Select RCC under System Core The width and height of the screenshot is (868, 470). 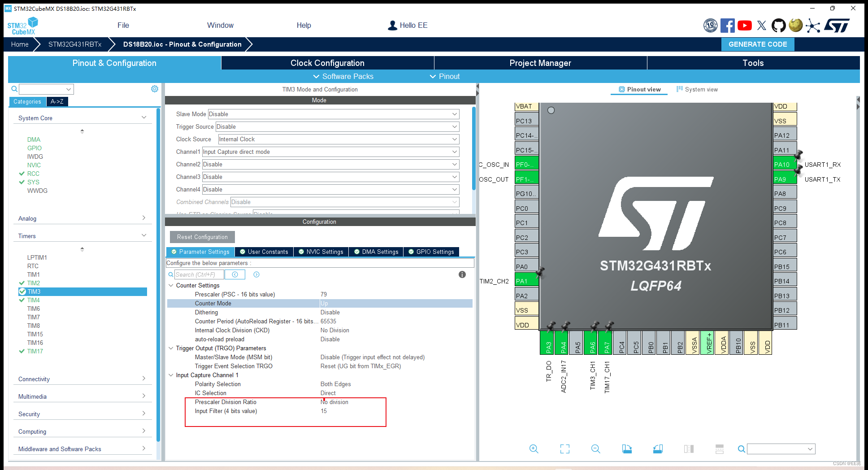click(x=33, y=174)
